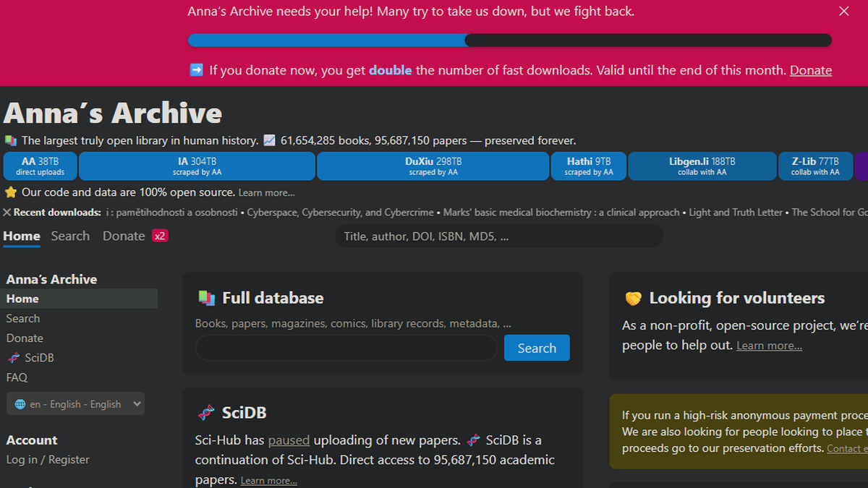
Task: Focus the Title, author, DOI search field
Action: (x=499, y=236)
